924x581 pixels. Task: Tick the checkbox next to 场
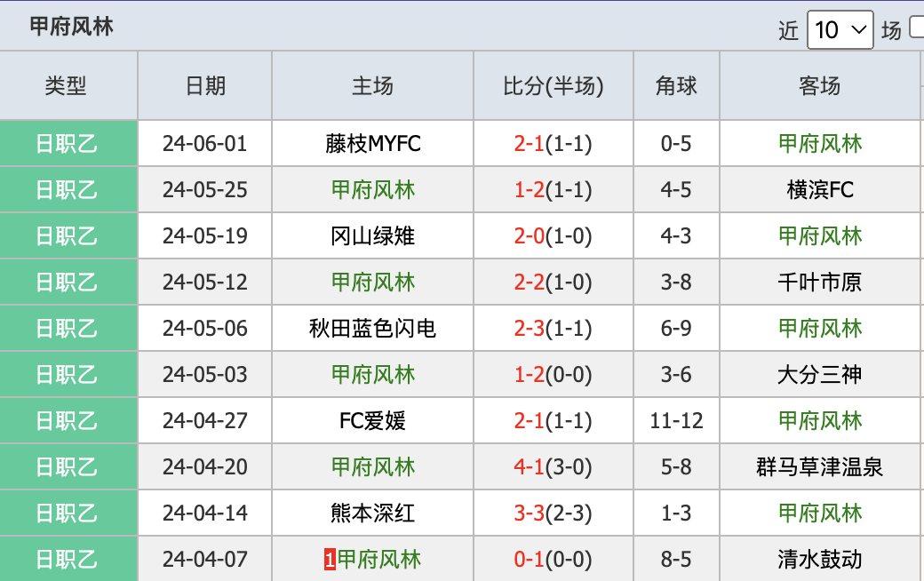point(918,28)
